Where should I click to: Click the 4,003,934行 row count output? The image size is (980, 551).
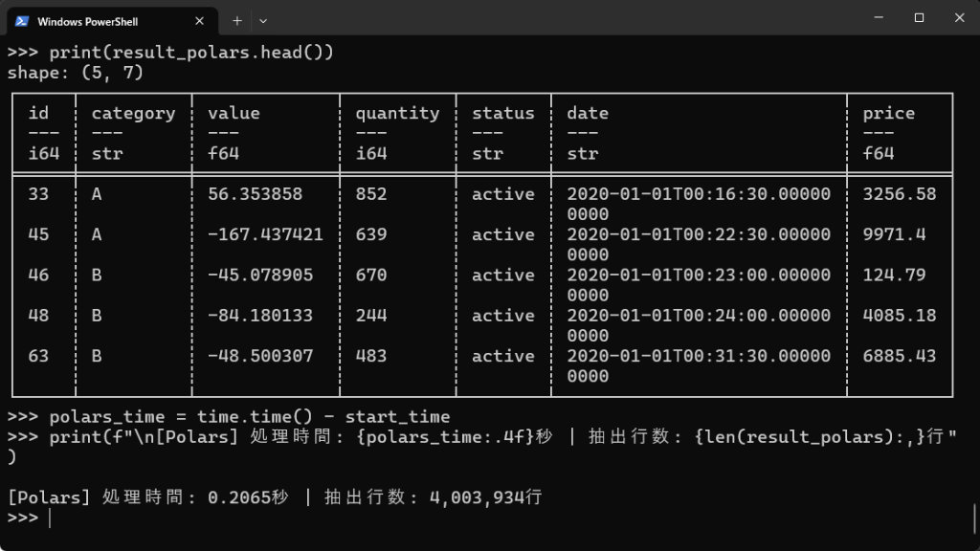point(486,497)
